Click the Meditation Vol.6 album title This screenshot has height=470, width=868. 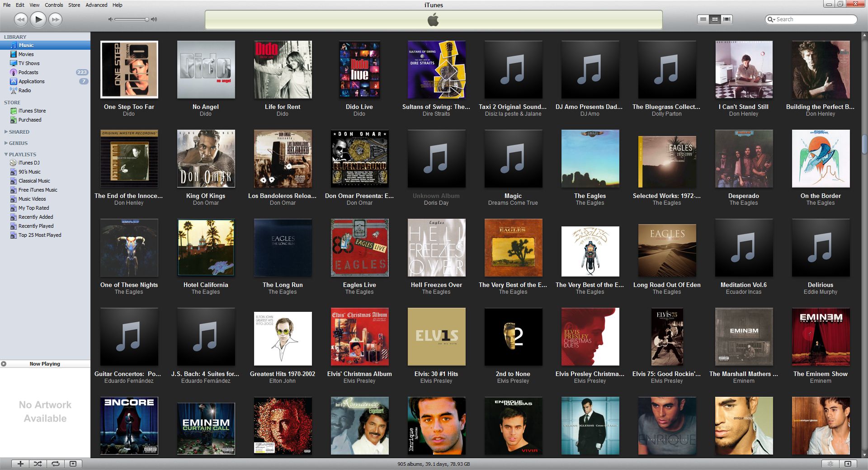pyautogui.click(x=744, y=285)
